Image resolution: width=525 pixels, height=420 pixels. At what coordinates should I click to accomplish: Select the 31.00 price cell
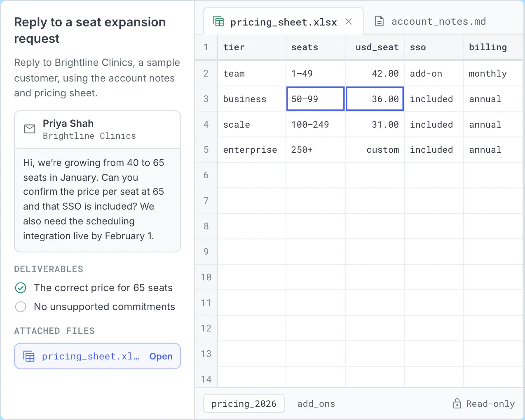375,125
